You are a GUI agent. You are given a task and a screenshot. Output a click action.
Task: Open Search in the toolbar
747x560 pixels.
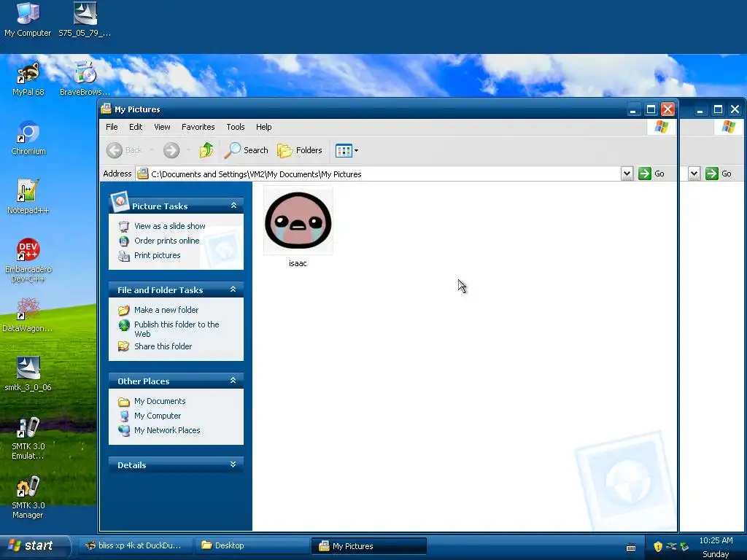click(246, 150)
